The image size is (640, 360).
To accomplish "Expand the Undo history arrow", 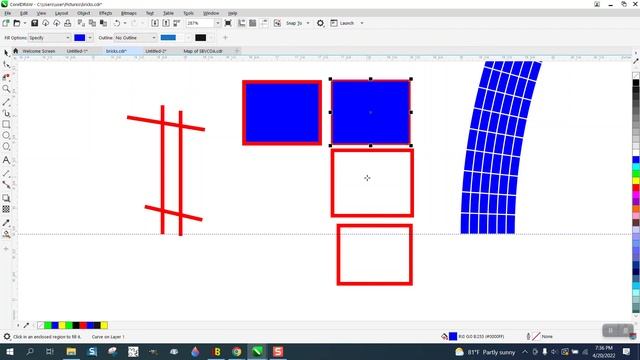I will [x=125, y=23].
